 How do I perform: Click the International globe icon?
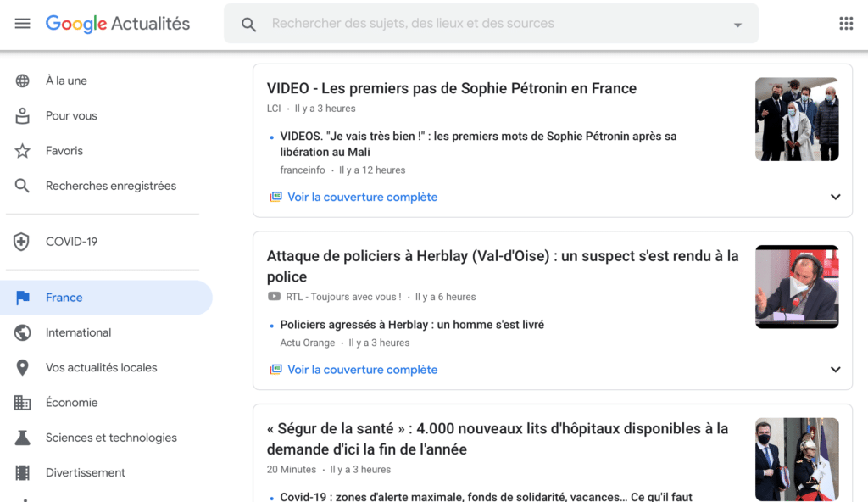22,332
